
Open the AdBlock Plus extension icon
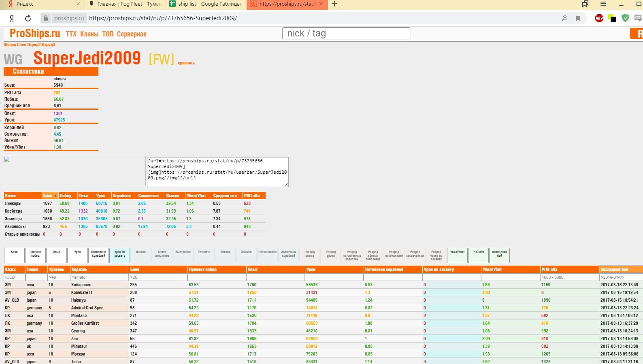pos(599,18)
